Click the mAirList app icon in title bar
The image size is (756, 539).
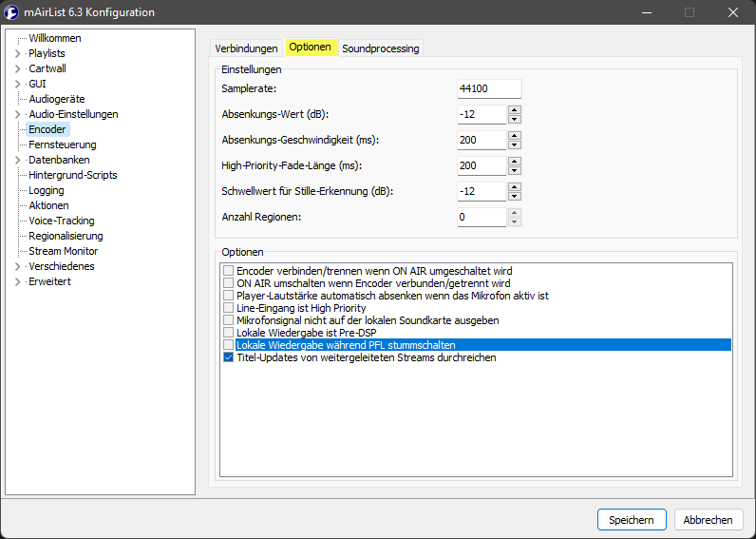13,13
